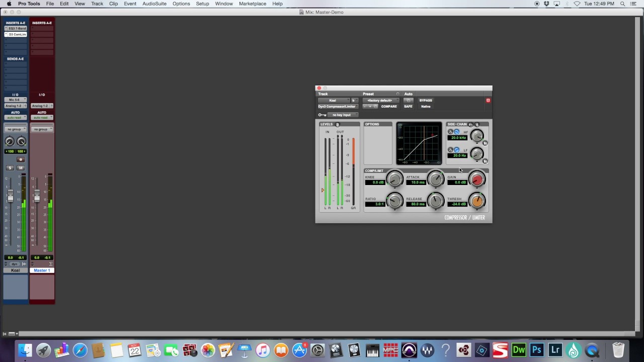Click D3 ComLim insert on Koal
Image resolution: width=644 pixels, height=362 pixels.
point(16,34)
